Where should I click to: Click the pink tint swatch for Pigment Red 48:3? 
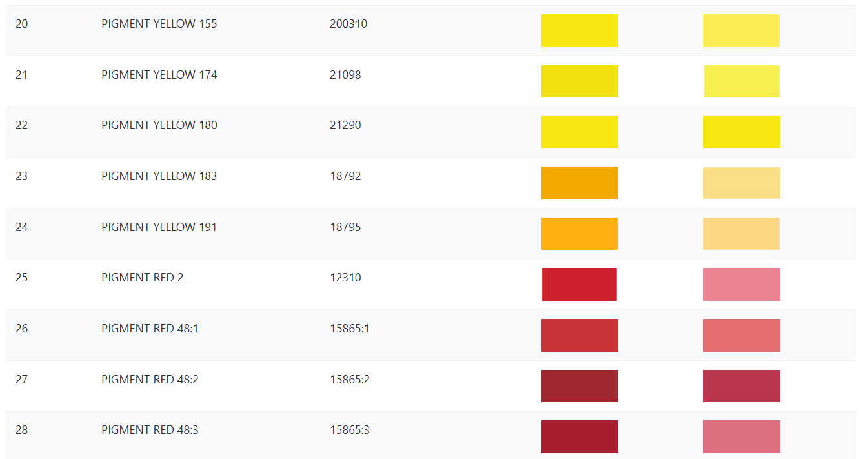click(x=742, y=436)
